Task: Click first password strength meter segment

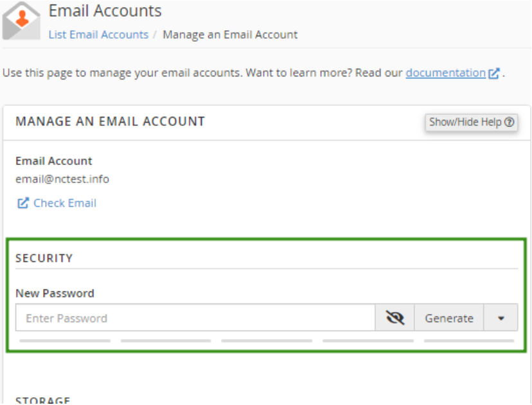Action: pos(65,341)
